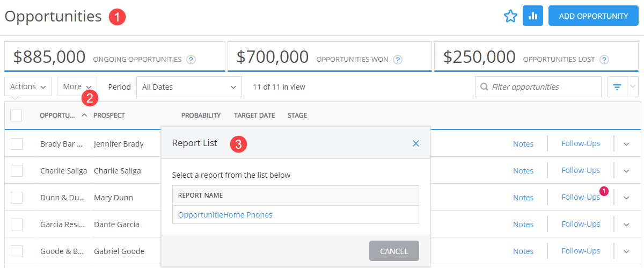
Task: Mark page as favorite with star icon
Action: click(510, 17)
